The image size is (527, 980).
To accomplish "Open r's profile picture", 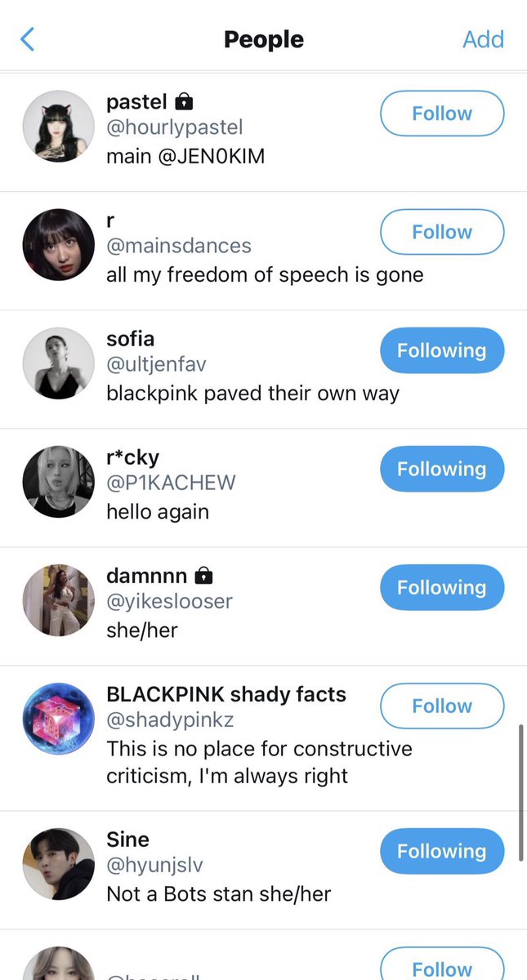I will (59, 245).
